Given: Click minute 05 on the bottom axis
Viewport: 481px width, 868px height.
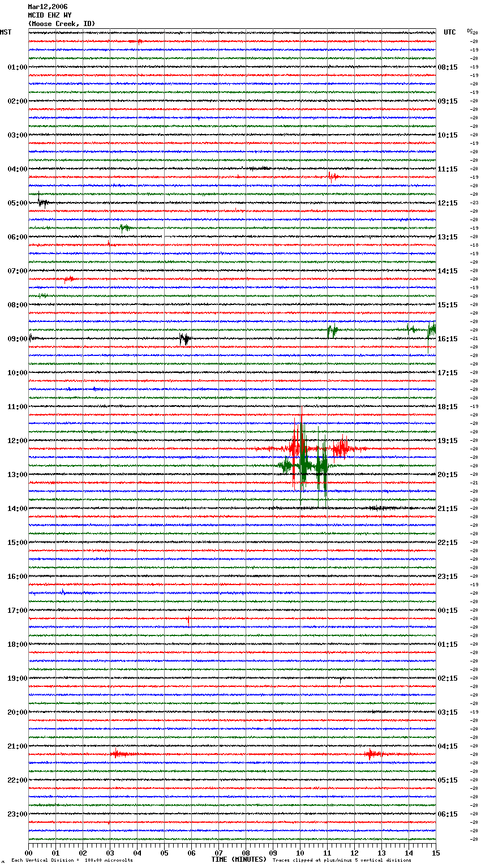Looking at the screenshot, I should click(x=164, y=853).
